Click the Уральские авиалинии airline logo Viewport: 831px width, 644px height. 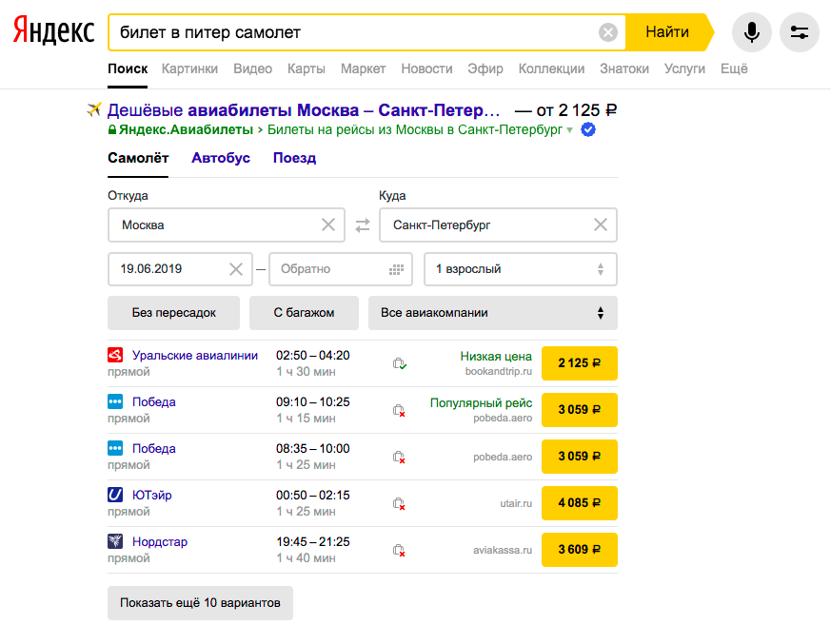click(x=115, y=355)
